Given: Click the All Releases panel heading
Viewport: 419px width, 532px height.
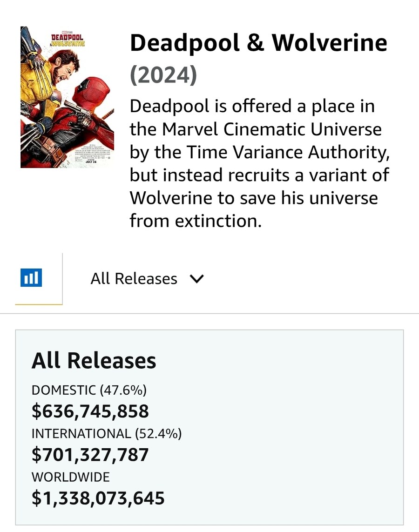Looking at the screenshot, I should pos(94,360).
